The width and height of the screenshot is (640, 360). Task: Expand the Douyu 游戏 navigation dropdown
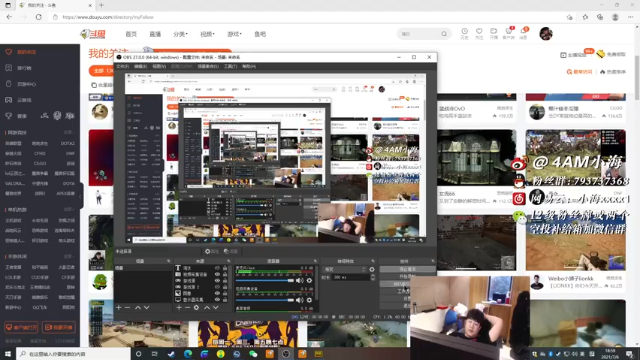tap(234, 34)
